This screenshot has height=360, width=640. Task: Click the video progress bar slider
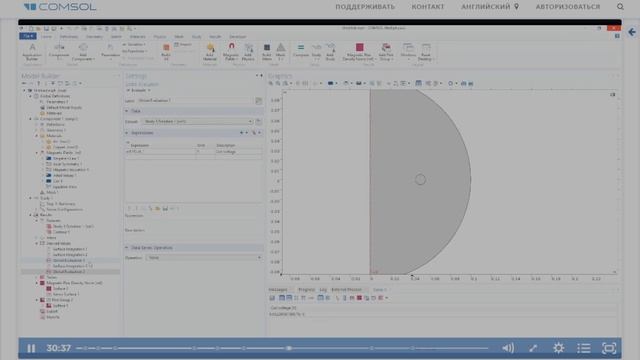(x=282, y=348)
